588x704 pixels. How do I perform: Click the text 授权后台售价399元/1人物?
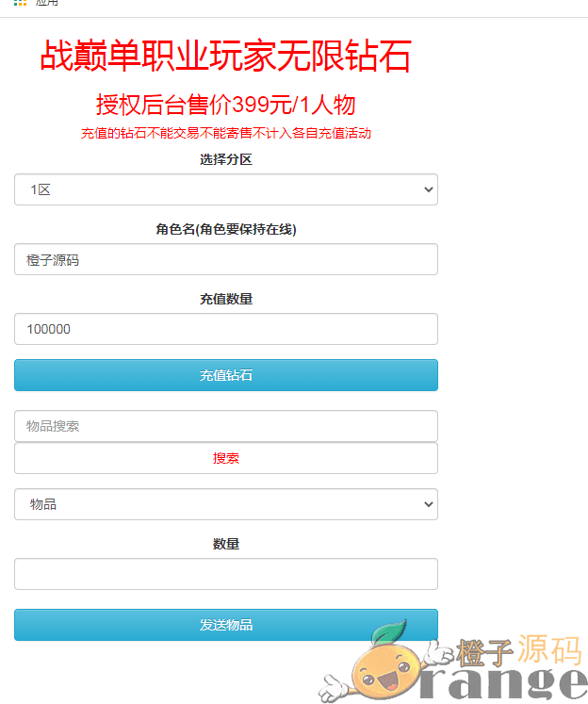[x=226, y=105]
